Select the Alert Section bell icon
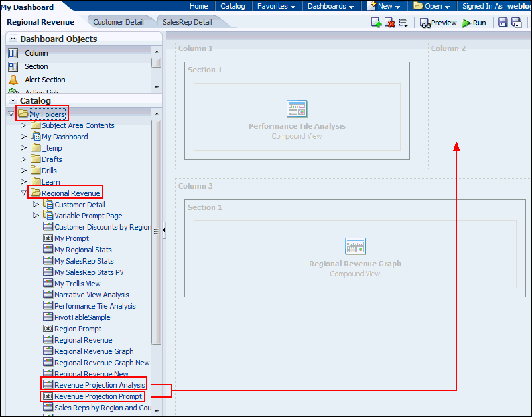The height and width of the screenshot is (417, 532). pos(13,80)
